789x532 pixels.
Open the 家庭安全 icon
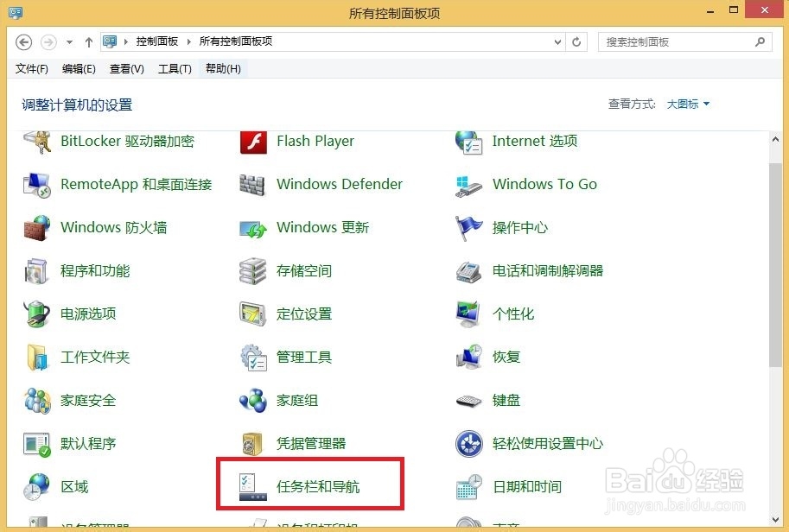coord(37,401)
